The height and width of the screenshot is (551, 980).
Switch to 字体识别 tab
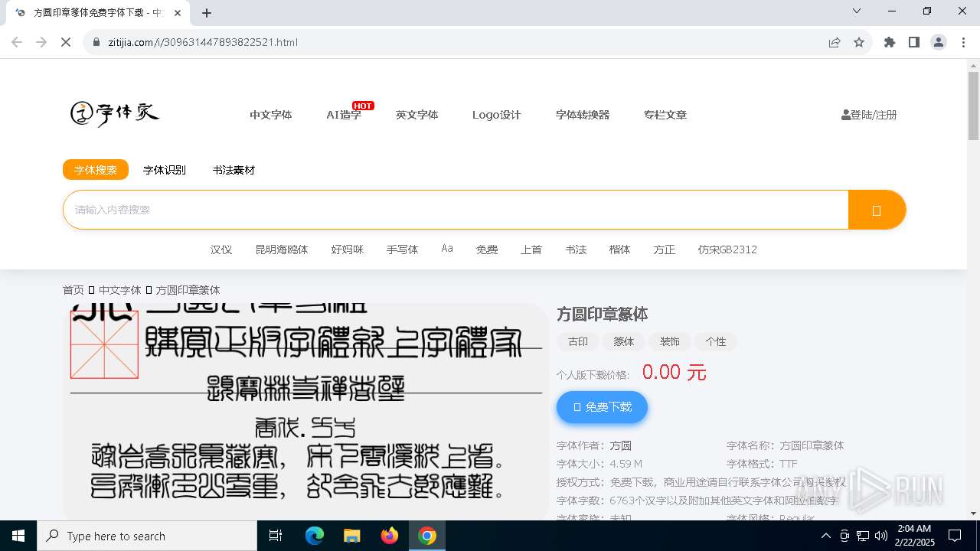pyautogui.click(x=165, y=170)
